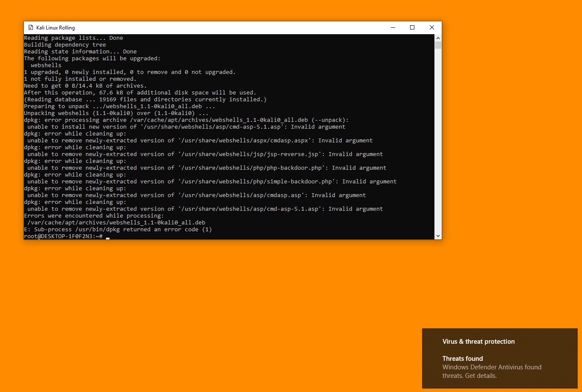
Task: Click the dpkg error code (1) line
Action: point(118,229)
